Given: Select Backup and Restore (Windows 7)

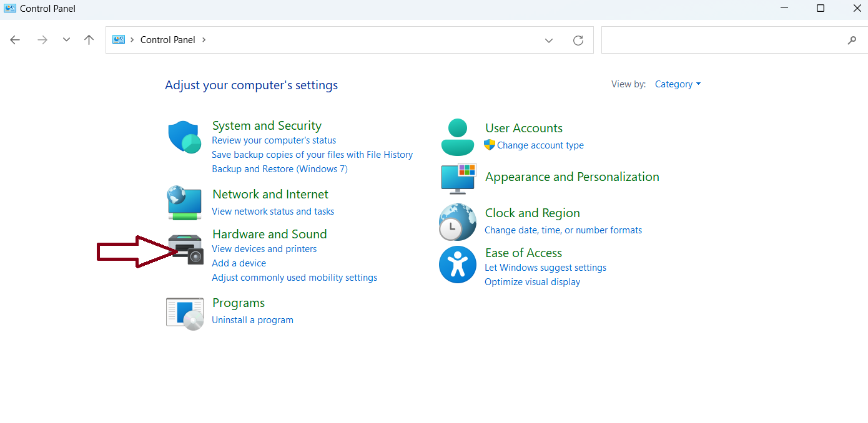Looking at the screenshot, I should click(x=279, y=169).
